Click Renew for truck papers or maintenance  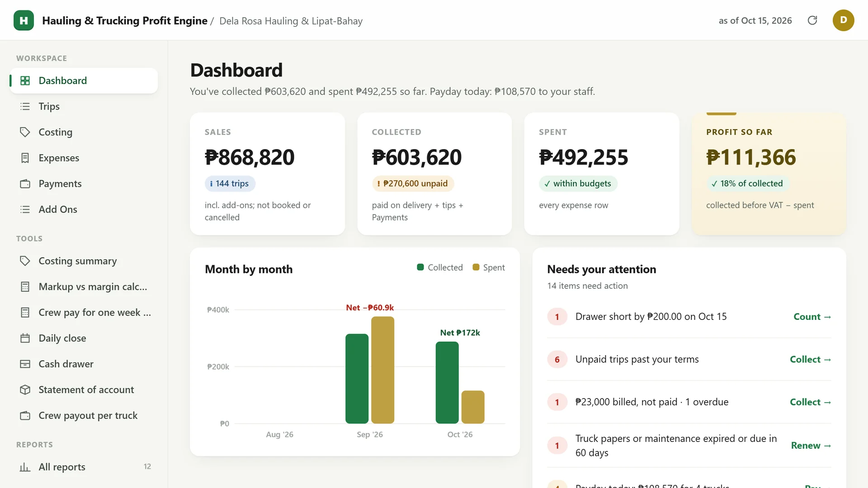coord(811,446)
